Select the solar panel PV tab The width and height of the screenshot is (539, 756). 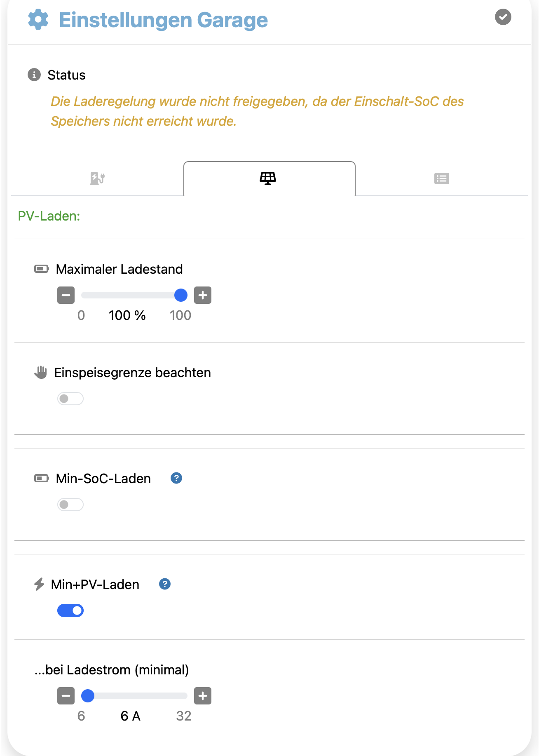pos(268,178)
